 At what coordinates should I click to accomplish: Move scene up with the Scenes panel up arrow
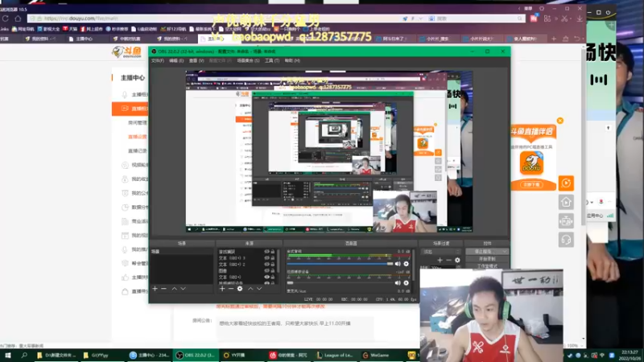click(x=174, y=289)
